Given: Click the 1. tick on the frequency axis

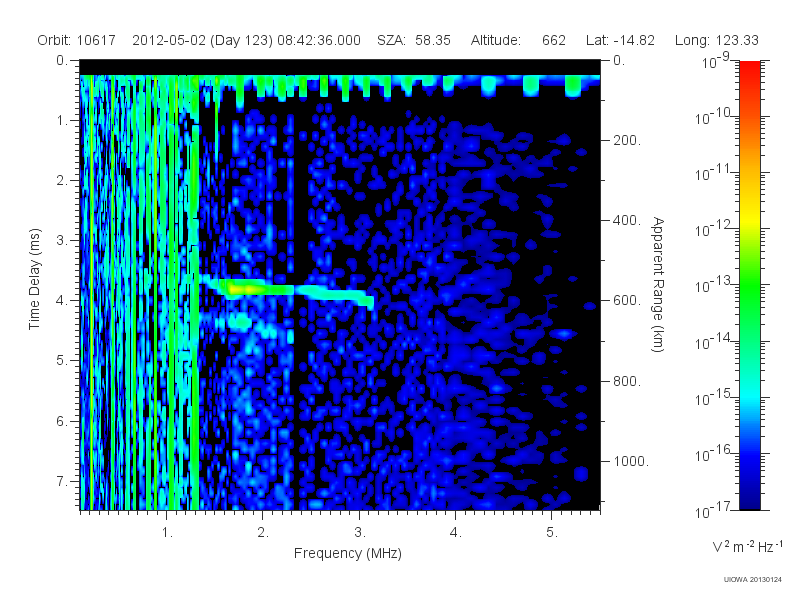Looking at the screenshot, I should pyautogui.click(x=167, y=533).
